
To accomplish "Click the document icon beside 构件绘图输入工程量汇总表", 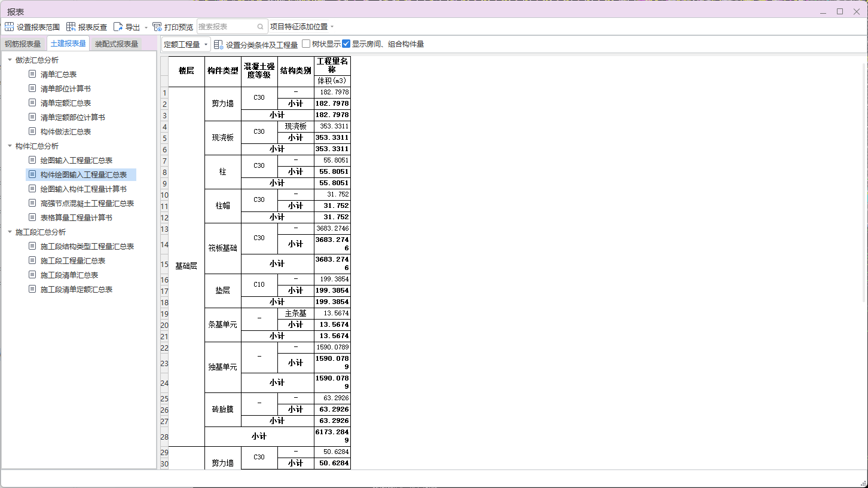I will (x=32, y=174).
